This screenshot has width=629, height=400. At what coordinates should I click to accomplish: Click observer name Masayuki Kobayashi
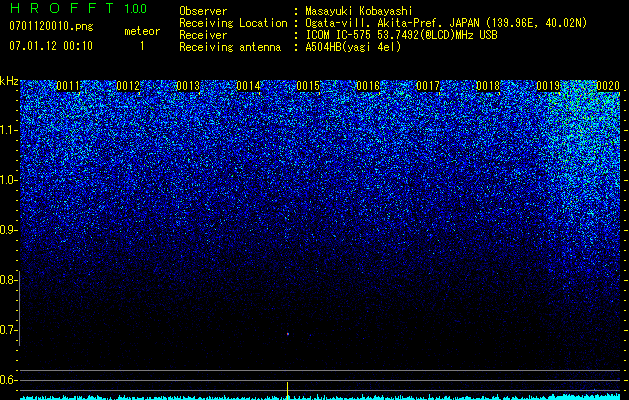pos(359,11)
